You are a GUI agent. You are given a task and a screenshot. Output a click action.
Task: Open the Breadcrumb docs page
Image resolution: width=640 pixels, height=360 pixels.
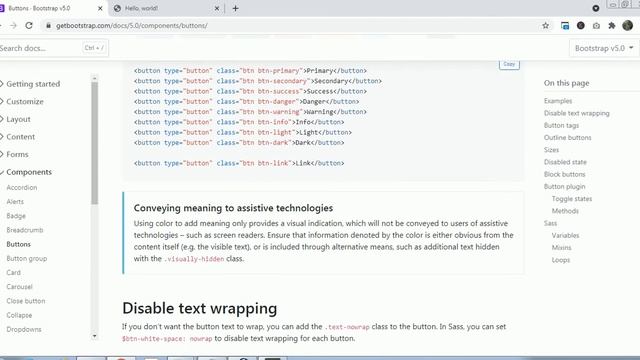(x=24, y=230)
